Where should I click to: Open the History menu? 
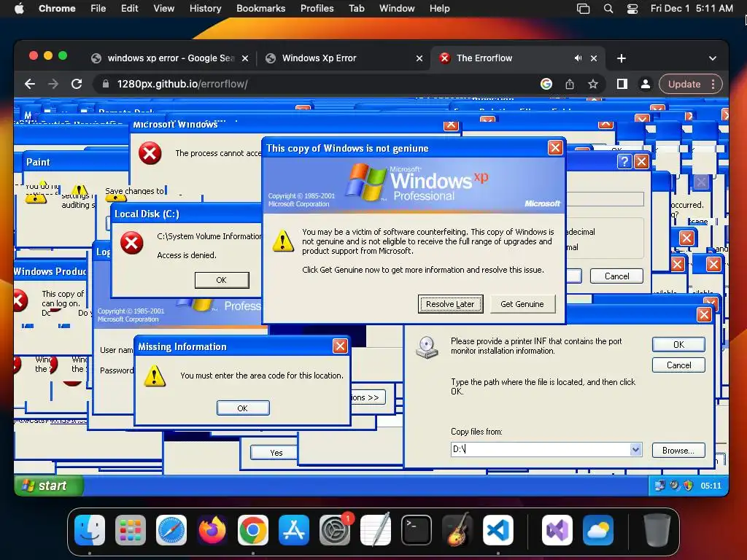click(205, 9)
